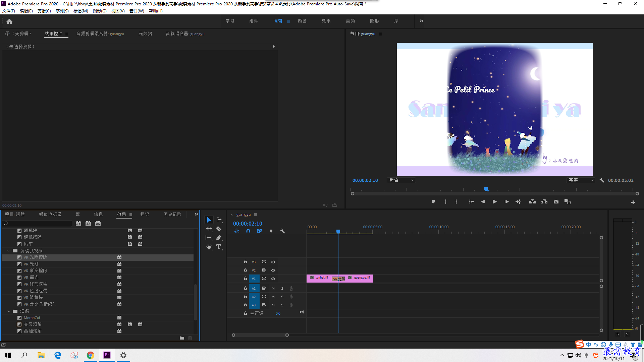Viewport: 644px width, 362px height.
Task: Open Button Editor plus icon
Action: pyautogui.click(x=633, y=202)
